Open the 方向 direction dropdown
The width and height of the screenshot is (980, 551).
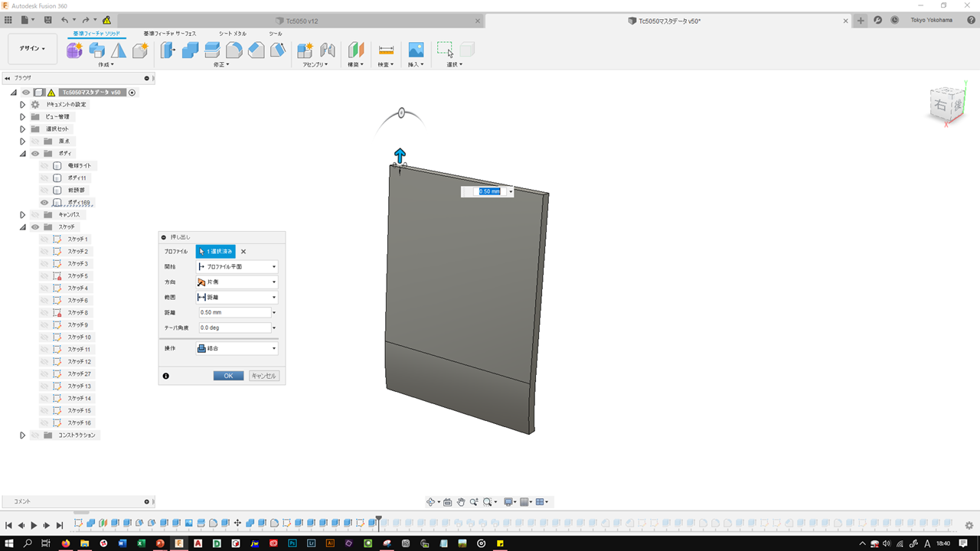[237, 282]
